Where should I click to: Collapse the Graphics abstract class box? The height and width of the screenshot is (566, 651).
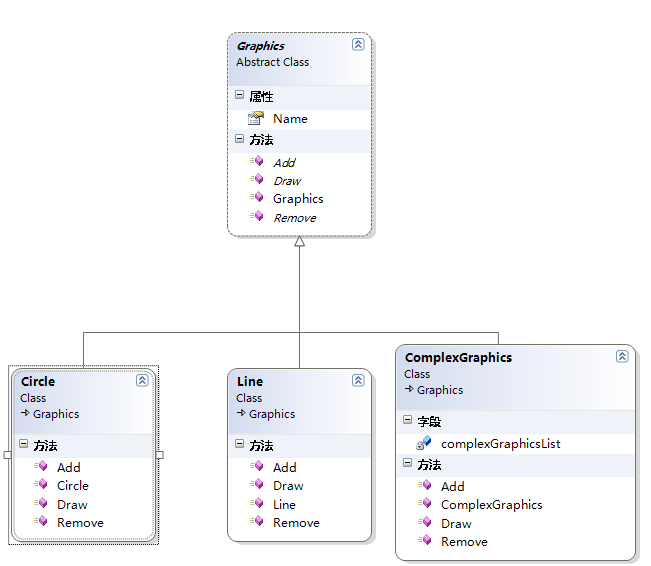click(358, 44)
